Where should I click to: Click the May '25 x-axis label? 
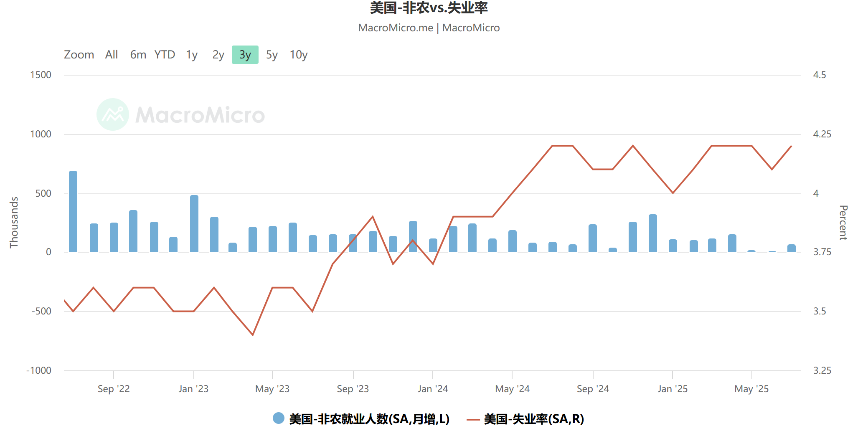tap(751, 389)
